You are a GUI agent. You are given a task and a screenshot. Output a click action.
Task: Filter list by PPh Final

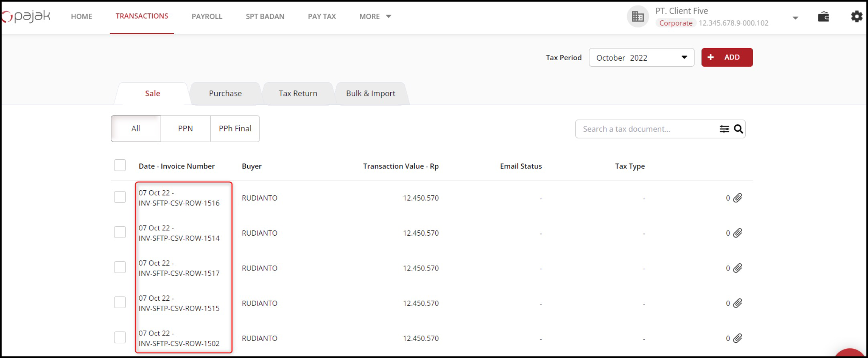point(235,129)
